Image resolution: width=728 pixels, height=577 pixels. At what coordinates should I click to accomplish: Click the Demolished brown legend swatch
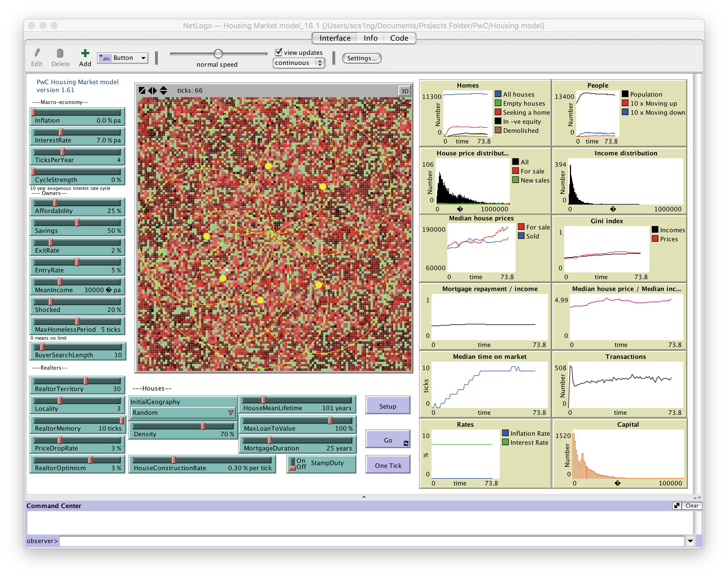pos(498,130)
